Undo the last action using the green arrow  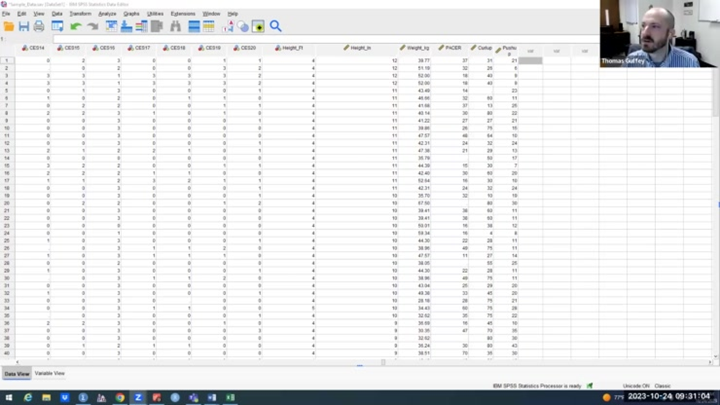76,26
